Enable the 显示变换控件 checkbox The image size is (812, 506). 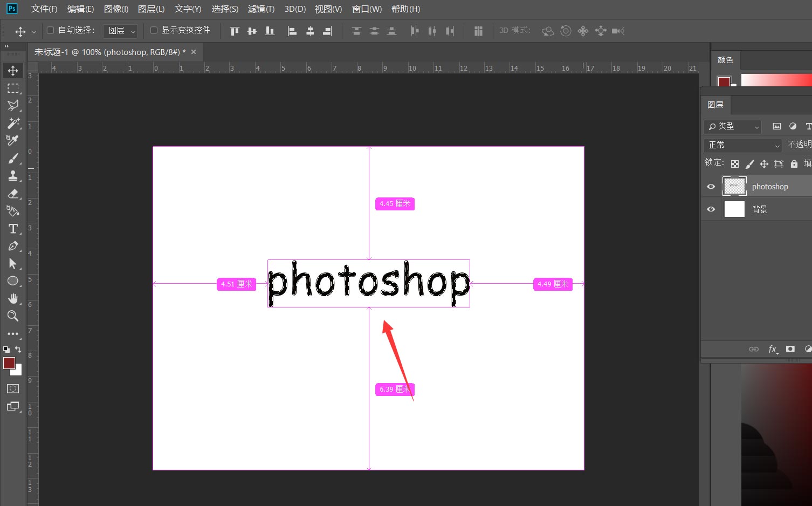click(x=154, y=30)
